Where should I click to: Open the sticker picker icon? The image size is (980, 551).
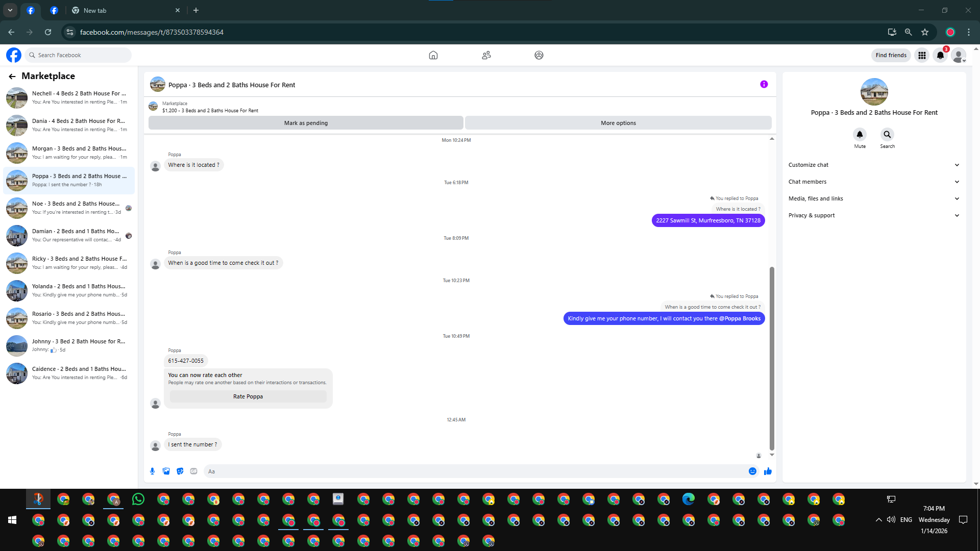tap(180, 471)
